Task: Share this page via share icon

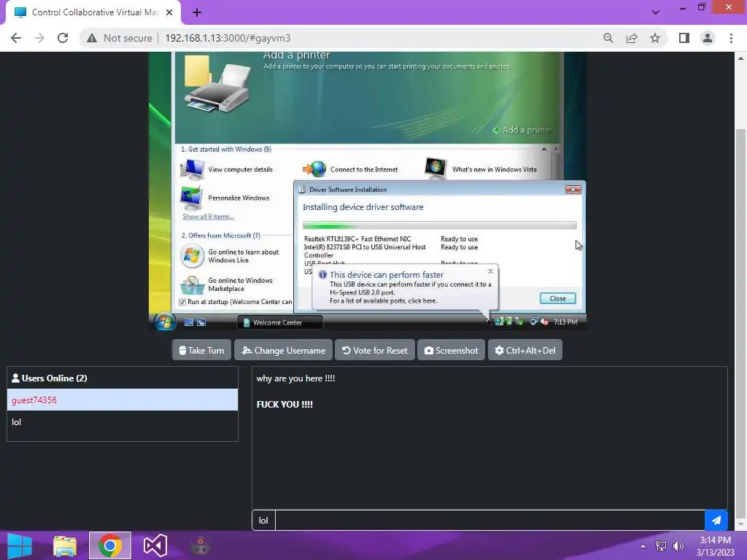Action: tap(632, 38)
